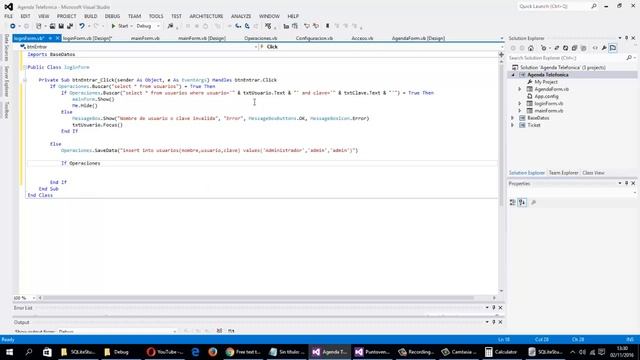The image size is (640, 360).
Task: Click Collapse All icon in Solution Explorer
Action: pyautogui.click(x=574, y=48)
